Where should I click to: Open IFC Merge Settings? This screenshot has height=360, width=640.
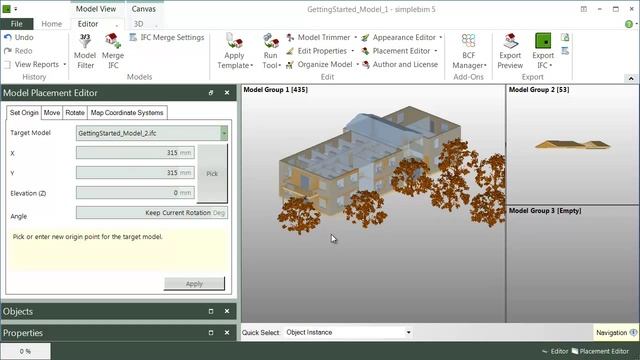[x=167, y=37]
